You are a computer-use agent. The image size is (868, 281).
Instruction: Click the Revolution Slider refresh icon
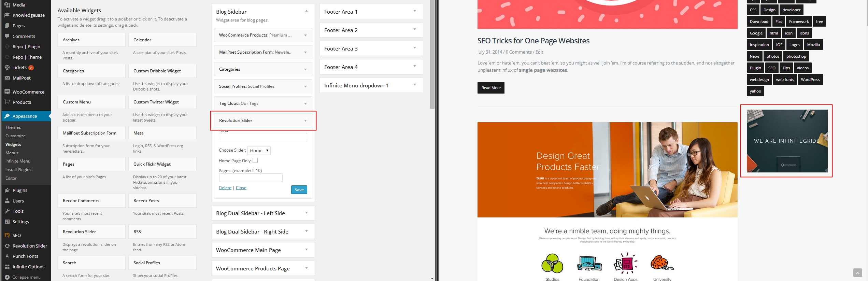(7, 246)
